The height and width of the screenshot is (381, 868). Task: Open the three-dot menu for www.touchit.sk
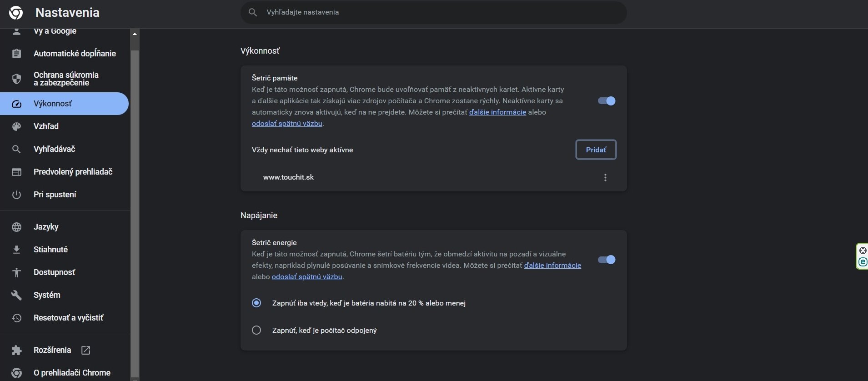[x=605, y=177]
